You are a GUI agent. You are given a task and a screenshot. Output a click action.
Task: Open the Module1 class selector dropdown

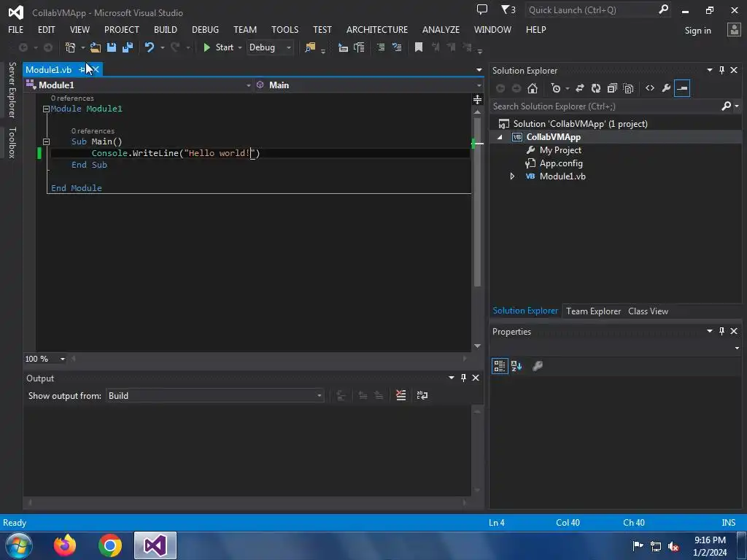point(248,85)
